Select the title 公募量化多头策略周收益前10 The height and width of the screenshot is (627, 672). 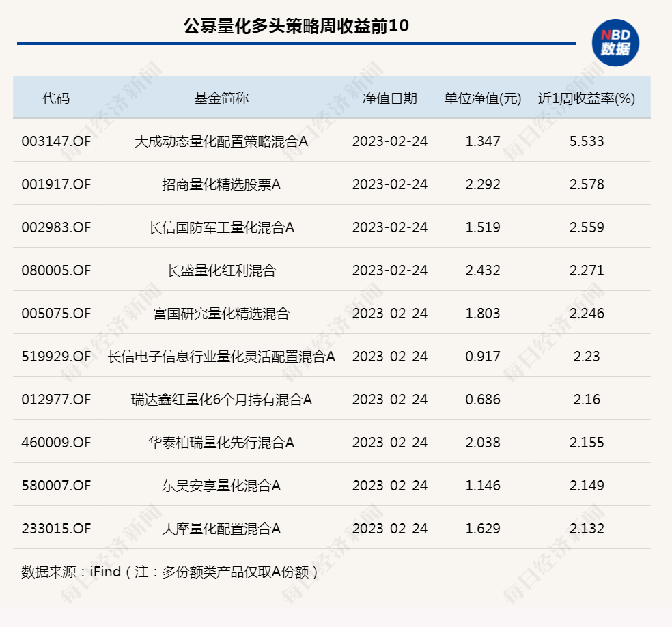coord(296,26)
